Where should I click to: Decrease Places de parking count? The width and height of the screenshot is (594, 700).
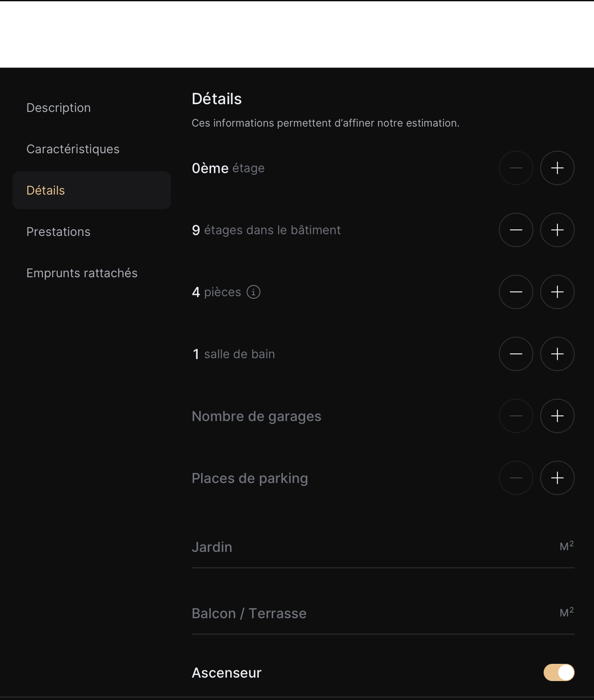(x=516, y=478)
